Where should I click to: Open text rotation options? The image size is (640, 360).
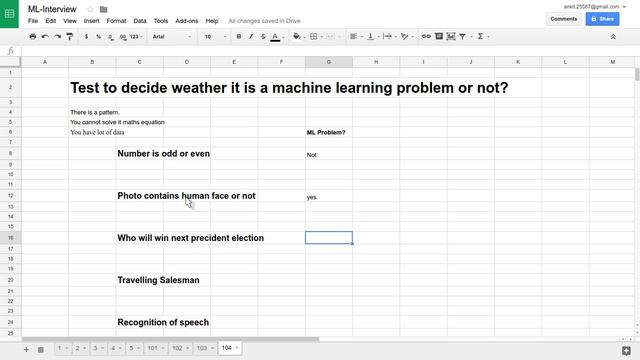click(x=404, y=37)
